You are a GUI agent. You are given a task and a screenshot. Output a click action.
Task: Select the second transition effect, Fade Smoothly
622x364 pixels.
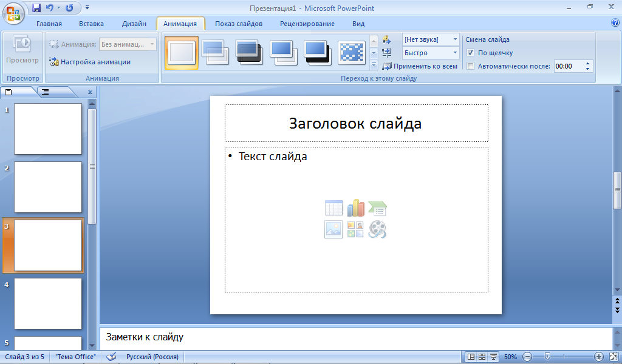(215, 52)
